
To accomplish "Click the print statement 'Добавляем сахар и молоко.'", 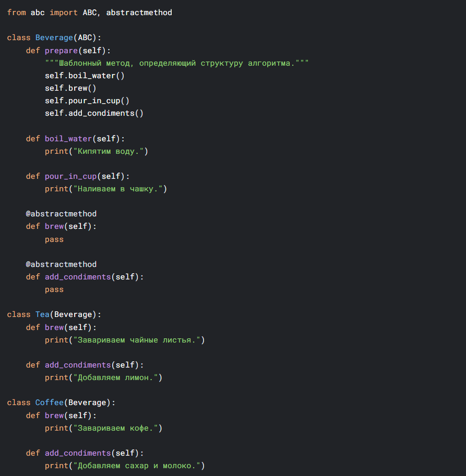I will click(125, 466).
